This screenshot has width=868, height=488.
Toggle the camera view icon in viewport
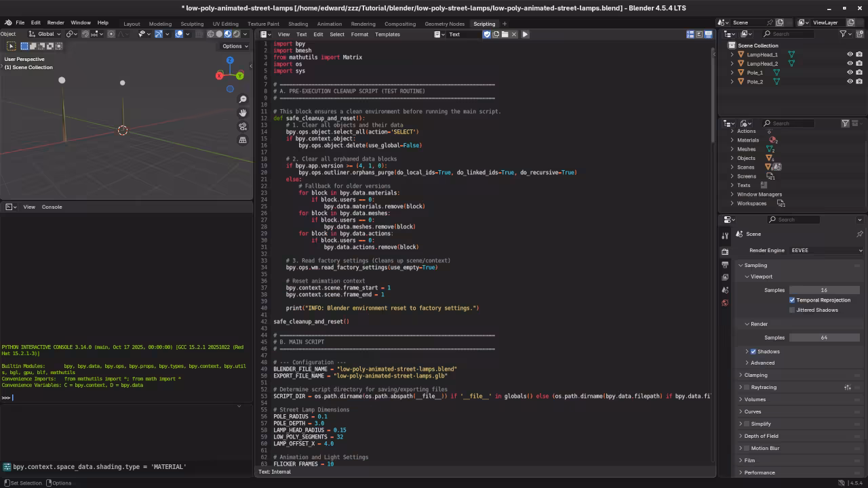(x=243, y=127)
